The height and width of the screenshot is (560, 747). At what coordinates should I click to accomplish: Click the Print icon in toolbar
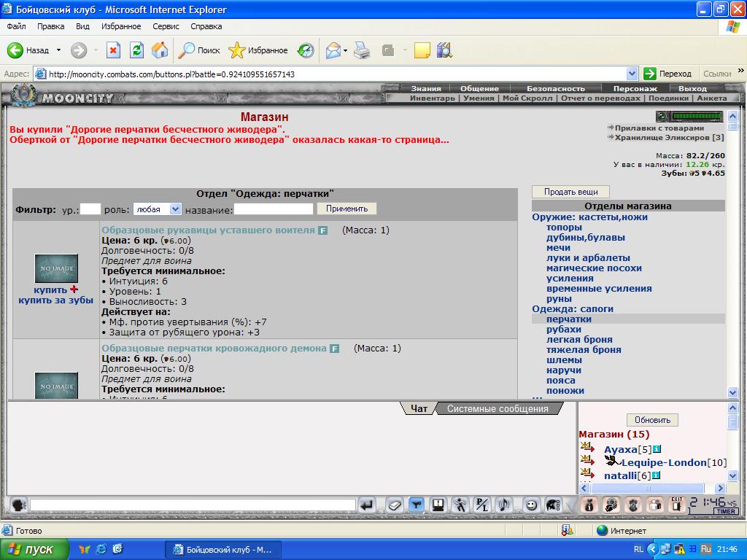[x=362, y=50]
